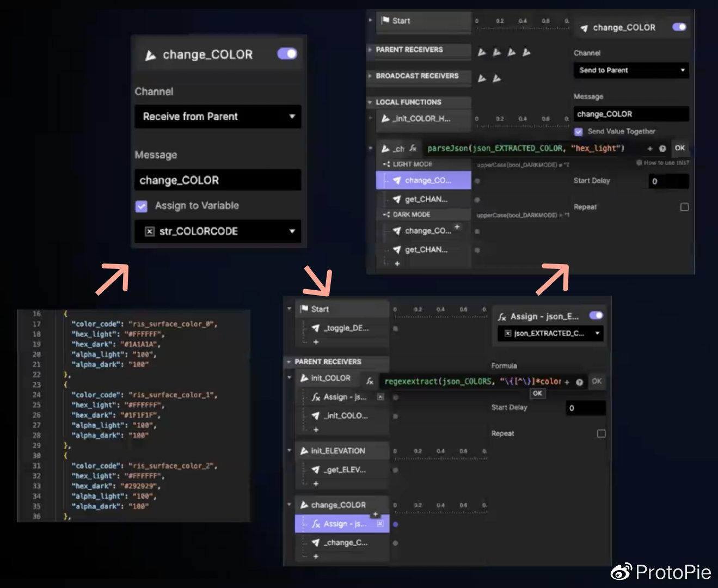The width and height of the screenshot is (718, 588).
Task: Click Message field in Receive from Parent panel
Action: (x=218, y=180)
